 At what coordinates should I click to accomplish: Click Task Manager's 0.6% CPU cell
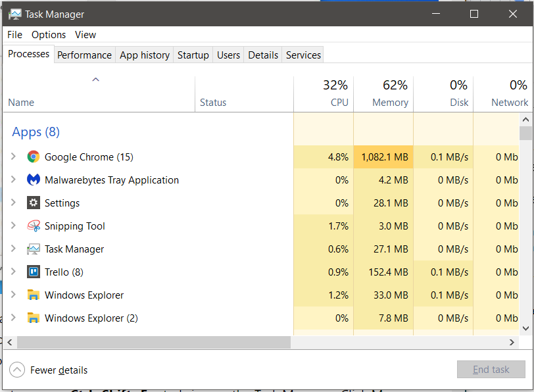click(x=324, y=249)
